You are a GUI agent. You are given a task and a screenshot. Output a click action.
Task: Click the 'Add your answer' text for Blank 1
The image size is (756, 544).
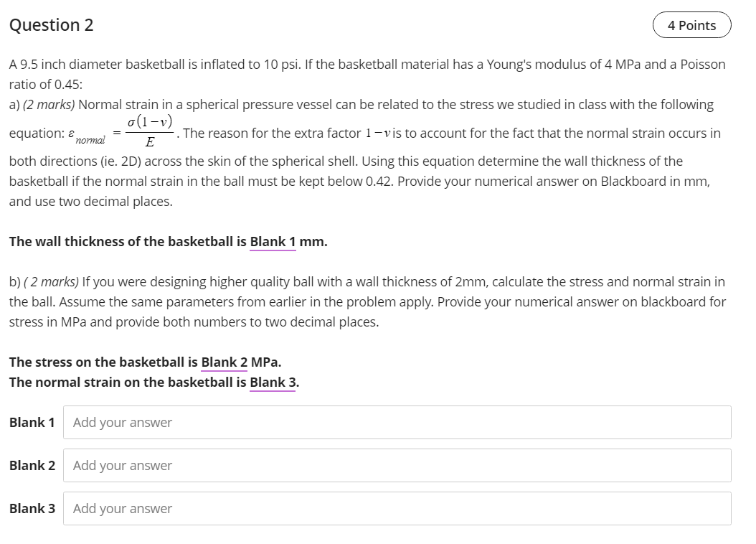pos(121,422)
